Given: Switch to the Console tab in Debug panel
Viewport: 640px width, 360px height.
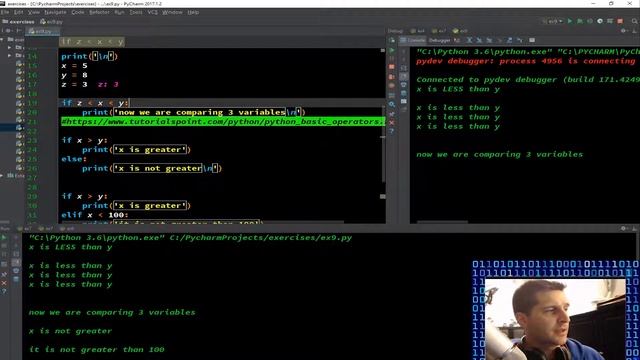Looking at the screenshot, I should (413, 40).
